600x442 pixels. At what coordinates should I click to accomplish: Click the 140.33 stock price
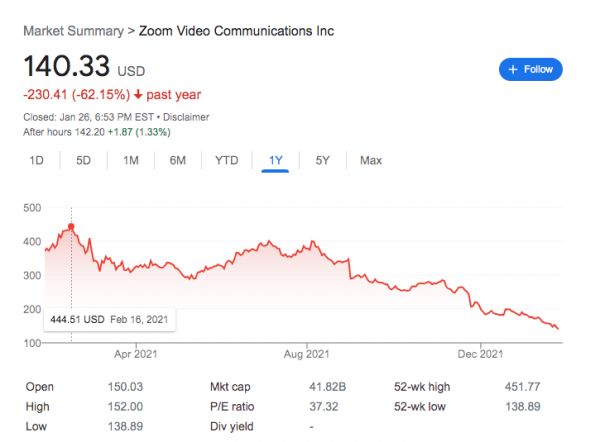(66, 68)
